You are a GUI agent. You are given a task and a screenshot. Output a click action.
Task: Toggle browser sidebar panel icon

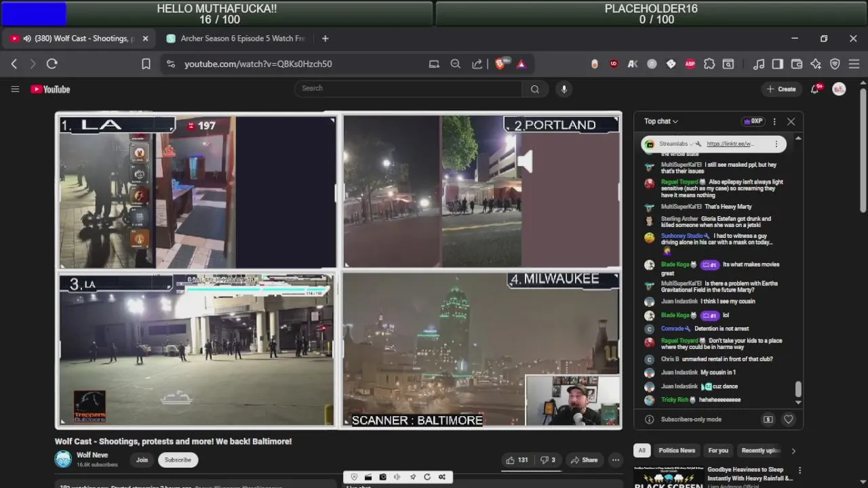[778, 64]
